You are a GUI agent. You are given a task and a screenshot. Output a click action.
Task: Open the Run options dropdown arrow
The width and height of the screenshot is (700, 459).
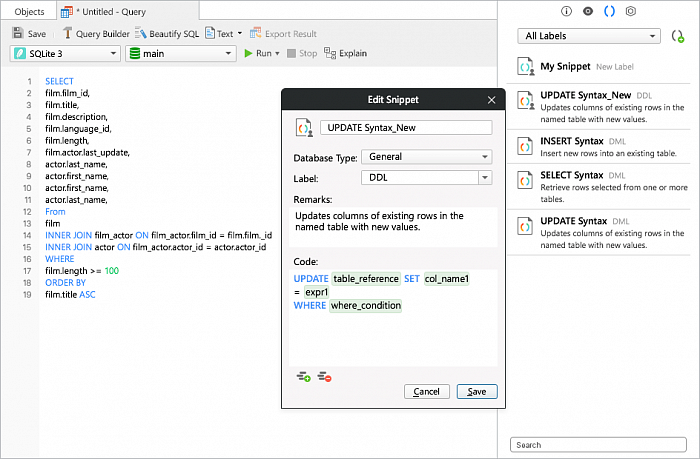point(277,54)
